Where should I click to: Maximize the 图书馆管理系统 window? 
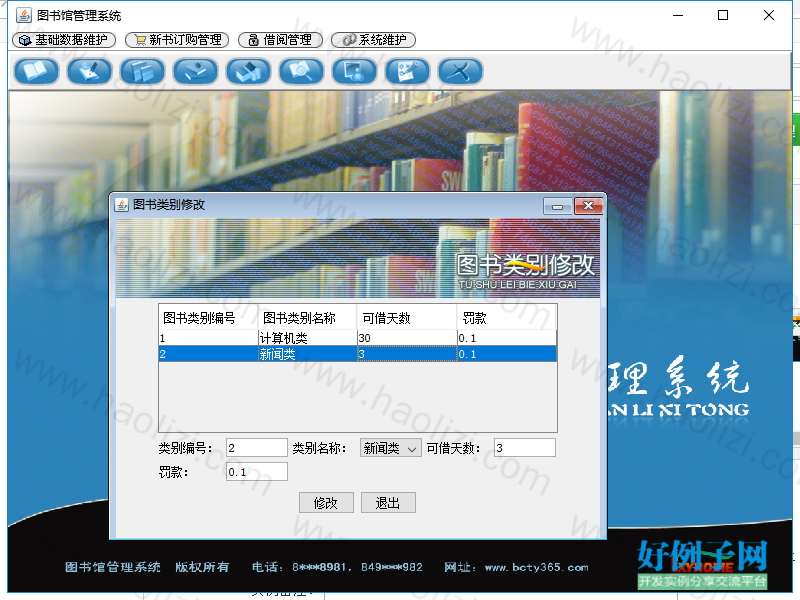point(723,15)
